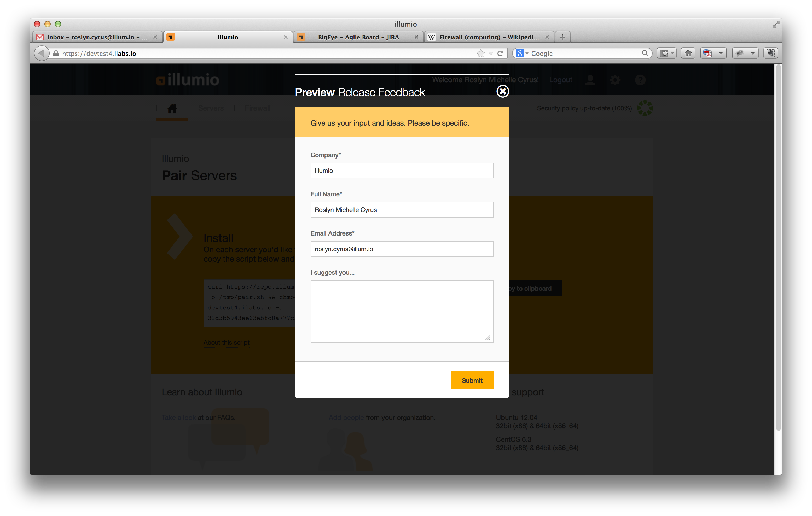Click 'Security policy up-to-date (100%)' text
812x516 pixels.
[584, 108]
